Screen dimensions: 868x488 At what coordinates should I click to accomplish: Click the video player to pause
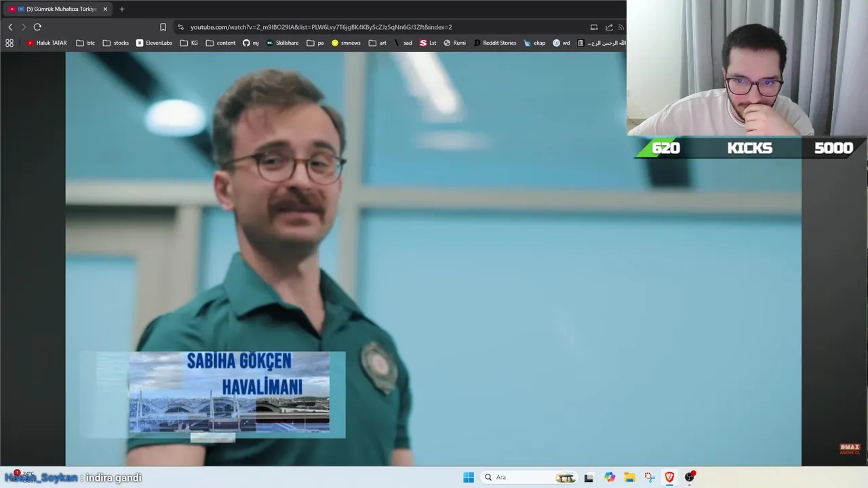(x=433, y=259)
